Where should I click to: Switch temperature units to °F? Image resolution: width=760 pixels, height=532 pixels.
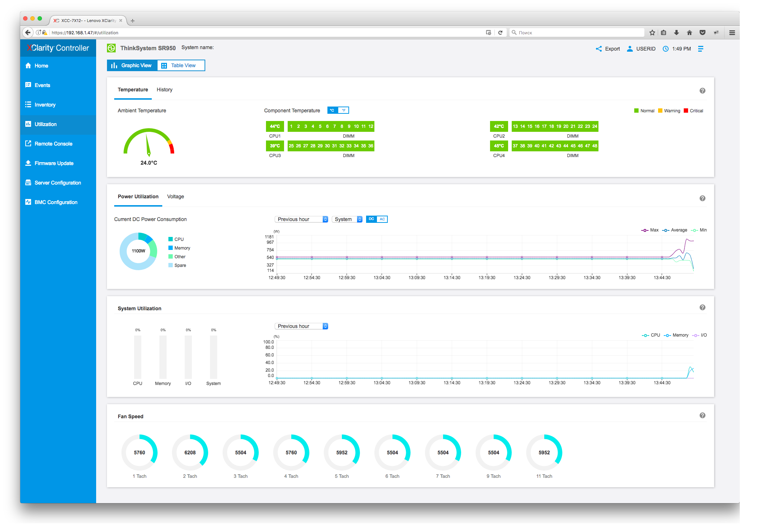344,111
